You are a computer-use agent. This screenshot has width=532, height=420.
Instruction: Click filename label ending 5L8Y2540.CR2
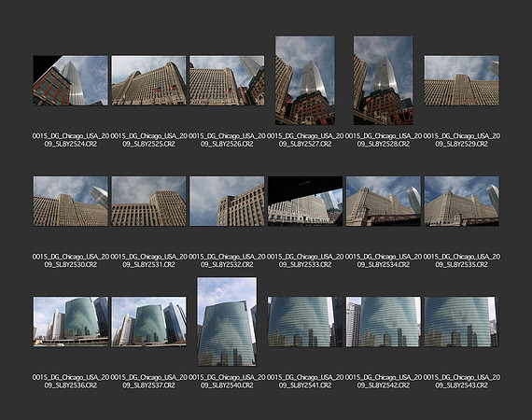click(x=227, y=382)
